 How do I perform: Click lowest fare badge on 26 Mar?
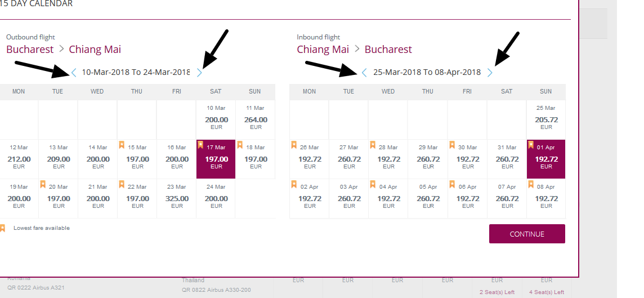[x=293, y=145]
